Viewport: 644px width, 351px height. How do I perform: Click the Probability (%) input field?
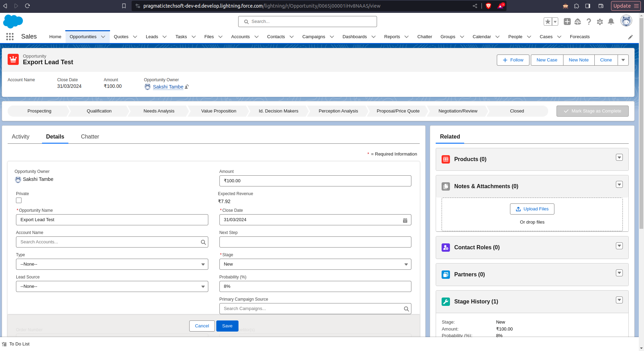click(x=315, y=286)
